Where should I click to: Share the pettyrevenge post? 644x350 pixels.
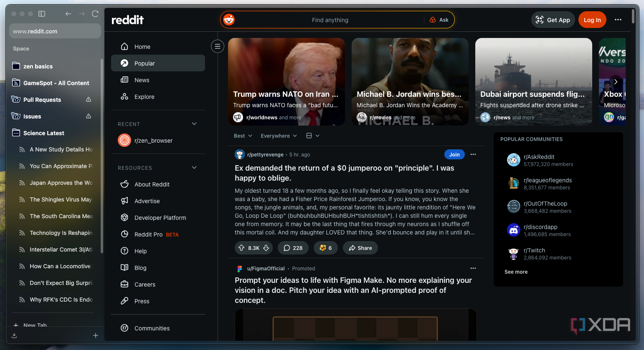tap(360, 248)
